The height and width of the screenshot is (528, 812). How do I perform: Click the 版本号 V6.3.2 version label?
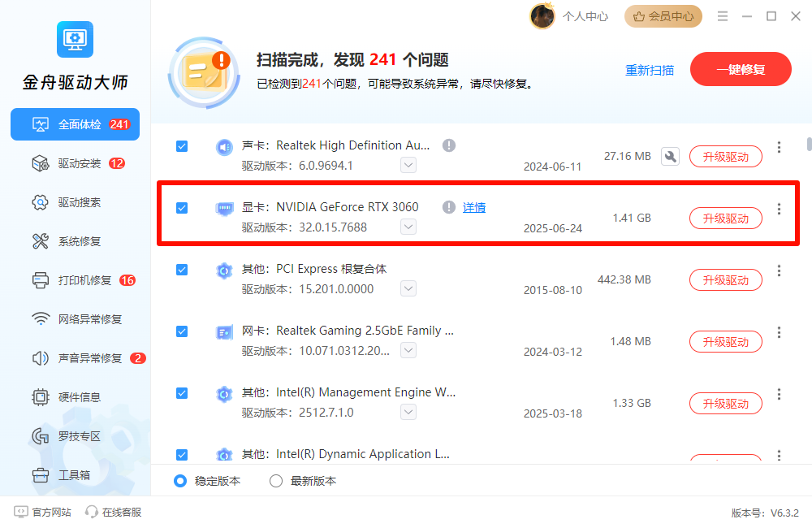[x=765, y=513]
